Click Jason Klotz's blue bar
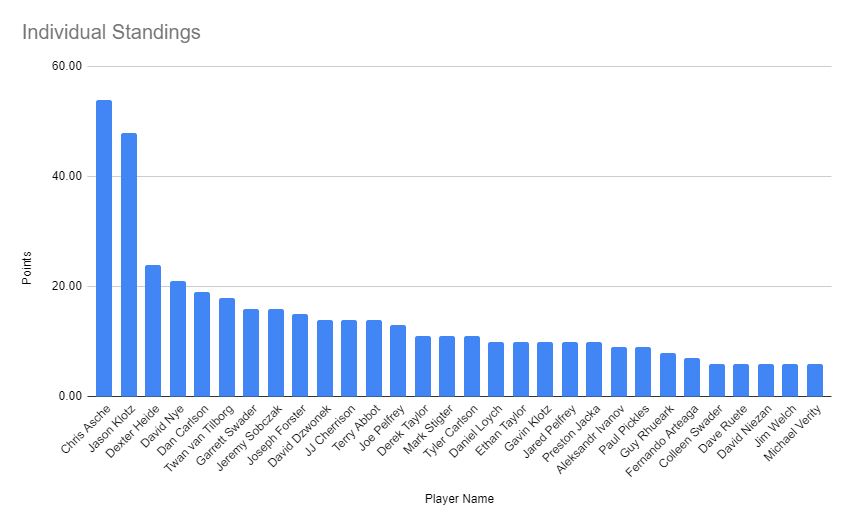 pyautogui.click(x=129, y=265)
